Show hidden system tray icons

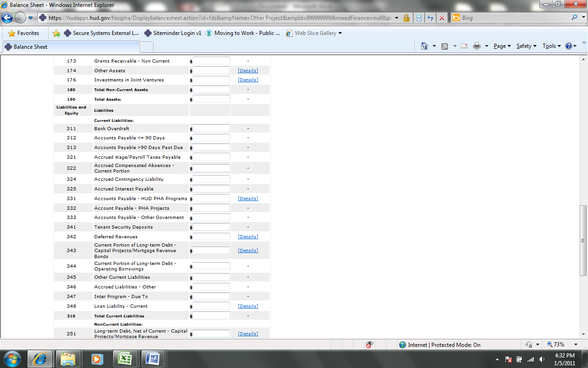497,359
